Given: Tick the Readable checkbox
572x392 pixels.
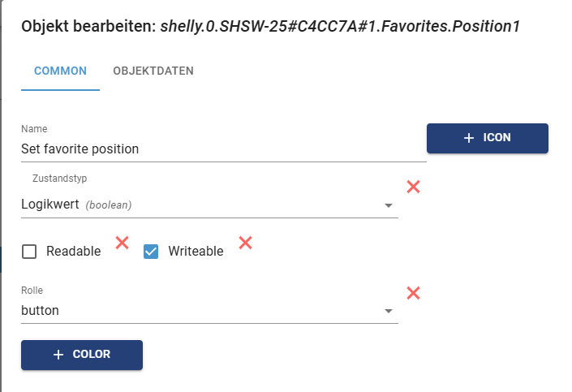Looking at the screenshot, I should (29, 252).
